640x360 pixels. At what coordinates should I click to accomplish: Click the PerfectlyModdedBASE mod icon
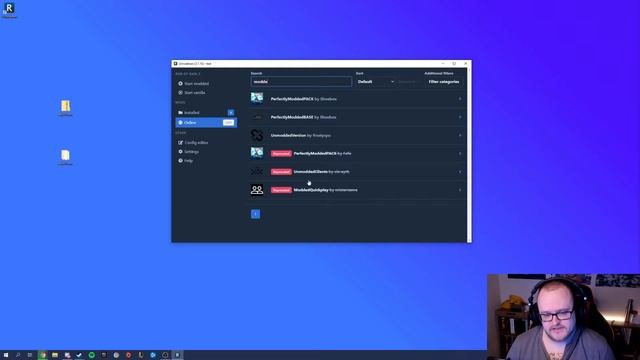tap(257, 117)
